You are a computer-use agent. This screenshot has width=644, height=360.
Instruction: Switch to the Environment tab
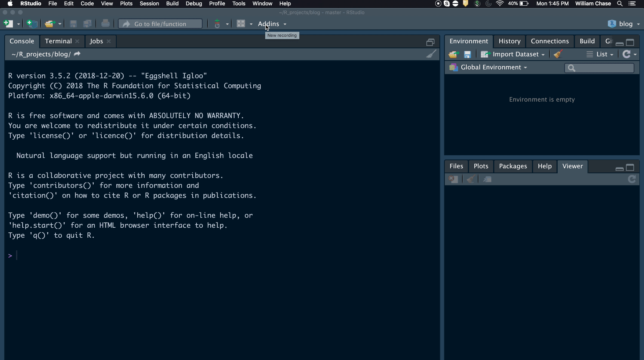coord(469,41)
